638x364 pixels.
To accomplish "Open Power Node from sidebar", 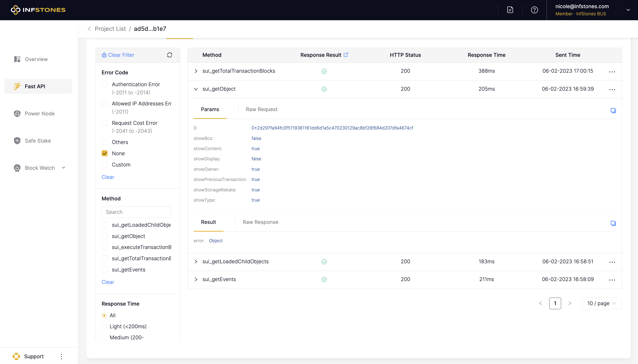I will pos(39,114).
